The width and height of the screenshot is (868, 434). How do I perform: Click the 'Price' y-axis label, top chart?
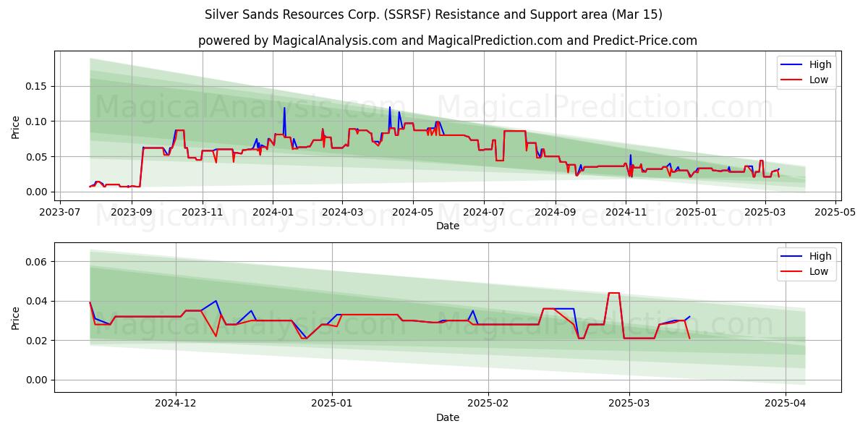click(x=16, y=126)
